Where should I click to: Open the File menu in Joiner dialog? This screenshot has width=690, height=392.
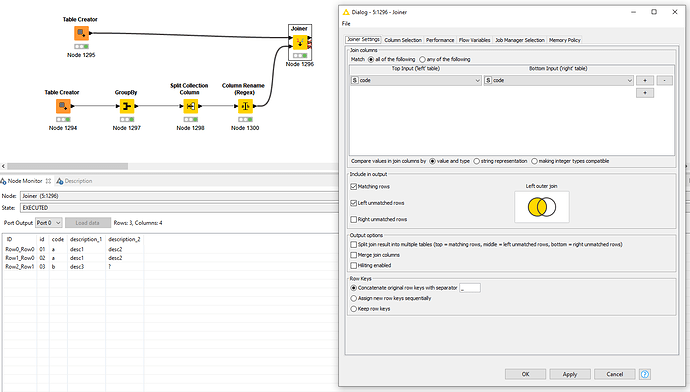346,24
